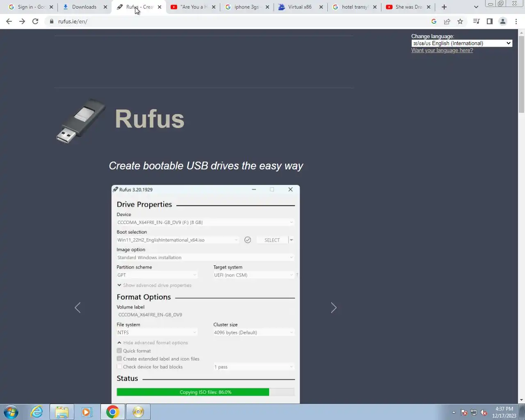Click the address bar URL rufus.ie/en/
The image size is (525, 420).
point(73,21)
